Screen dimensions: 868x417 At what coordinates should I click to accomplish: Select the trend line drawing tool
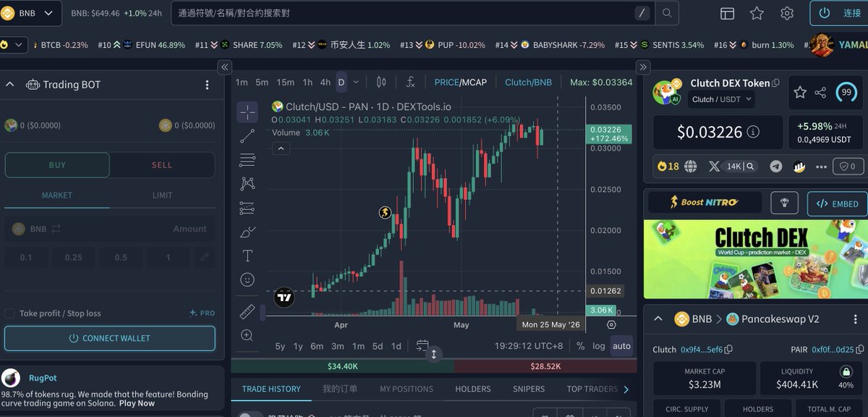[247, 135]
